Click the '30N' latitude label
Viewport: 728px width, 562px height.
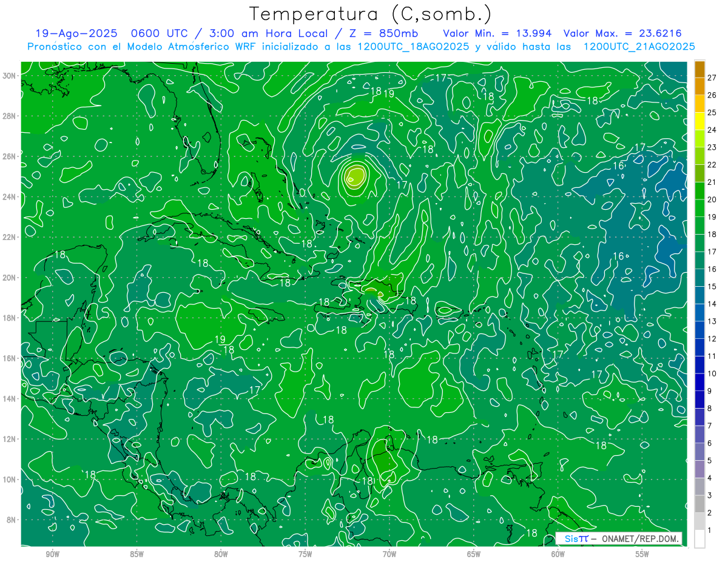(10, 76)
